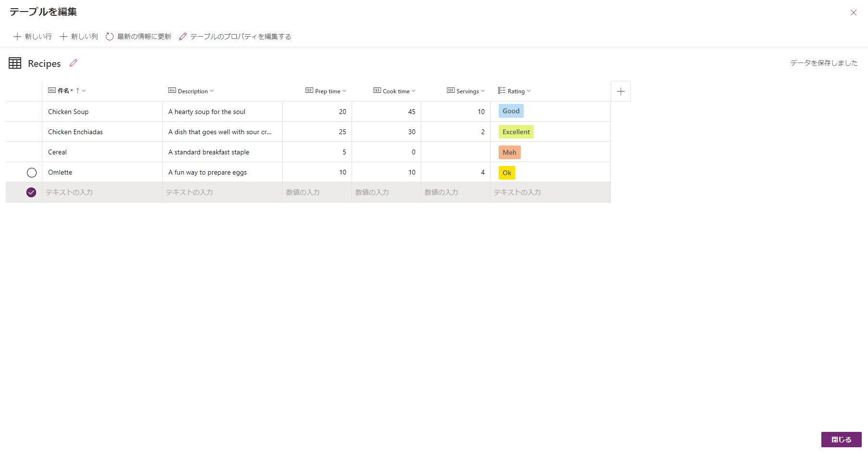Click the Omlette name cell
Viewport: 868px width, 454px height.
(x=102, y=172)
